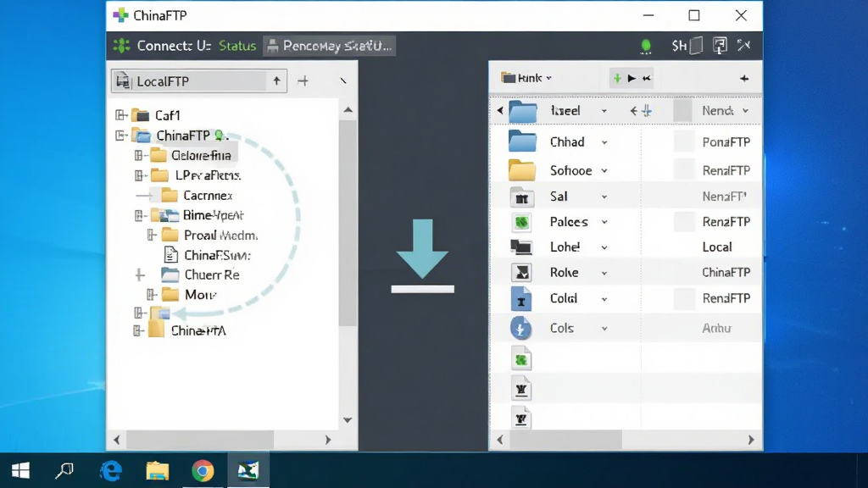Collapse the ChinaFTP tree node
This screenshot has width=868, height=488.
(x=120, y=136)
